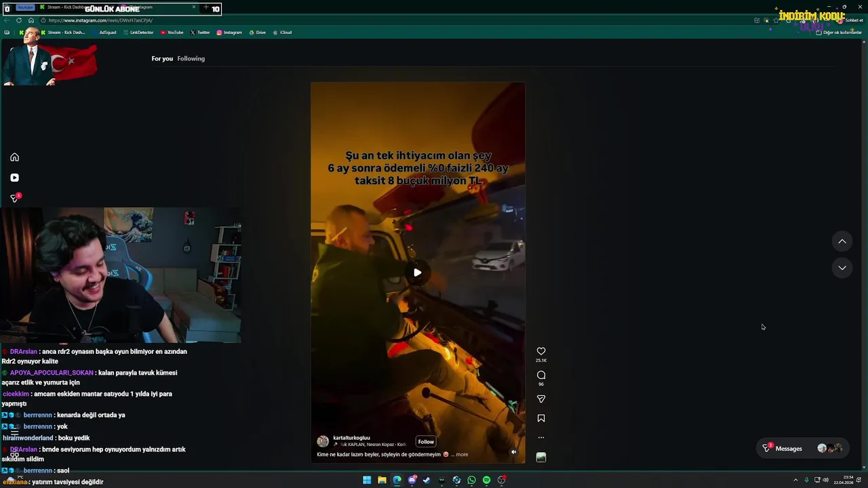
Task: Save the reel with the bookmark icon
Action: [541, 418]
